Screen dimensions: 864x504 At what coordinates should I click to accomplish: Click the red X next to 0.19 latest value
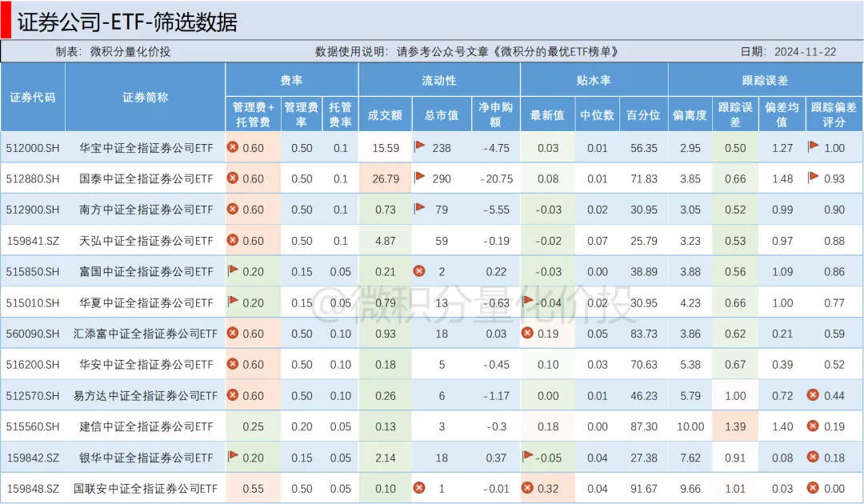click(x=527, y=333)
